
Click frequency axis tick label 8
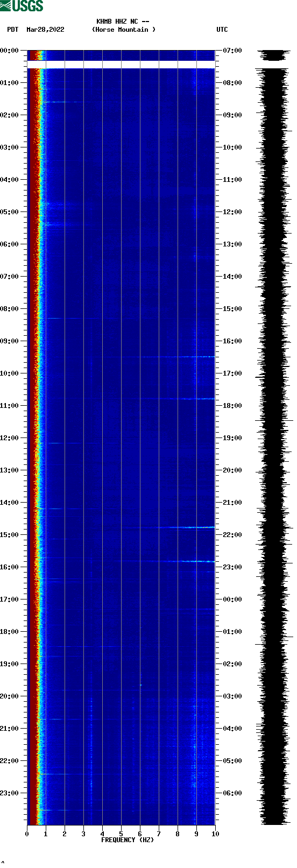[178, 834]
